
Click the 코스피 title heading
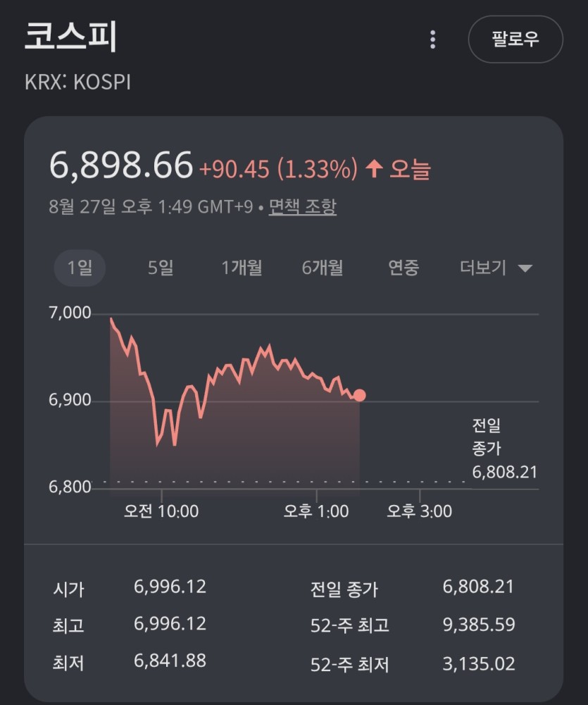(x=70, y=37)
